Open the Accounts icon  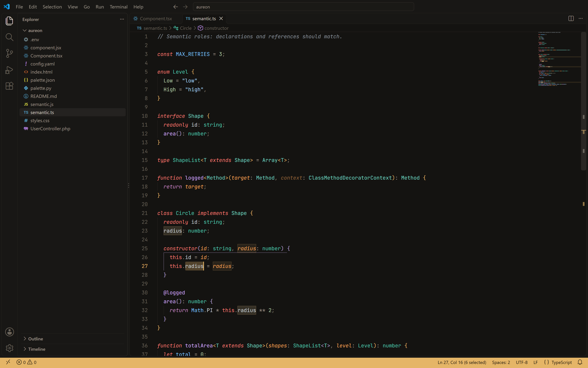pyautogui.click(x=9, y=332)
